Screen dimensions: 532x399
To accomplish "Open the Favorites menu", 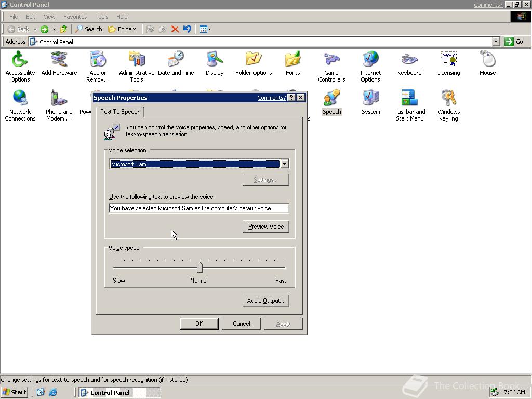I will (x=75, y=17).
